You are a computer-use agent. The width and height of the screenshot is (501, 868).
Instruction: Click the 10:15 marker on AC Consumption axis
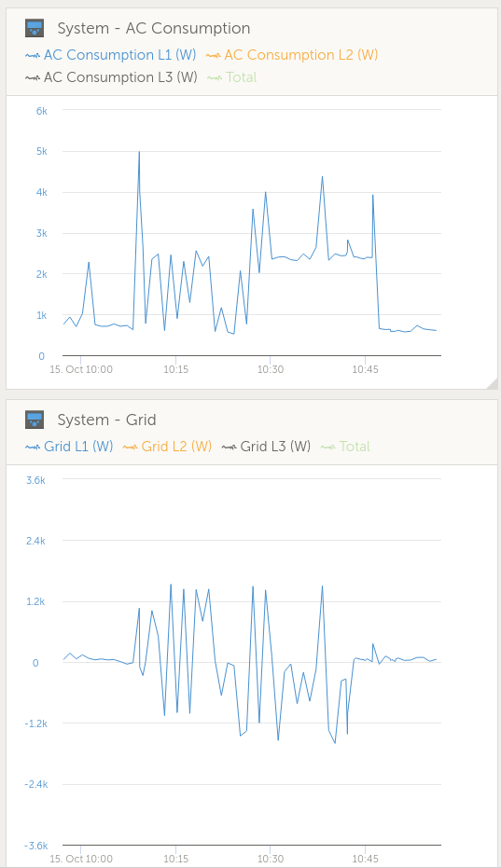(175, 369)
